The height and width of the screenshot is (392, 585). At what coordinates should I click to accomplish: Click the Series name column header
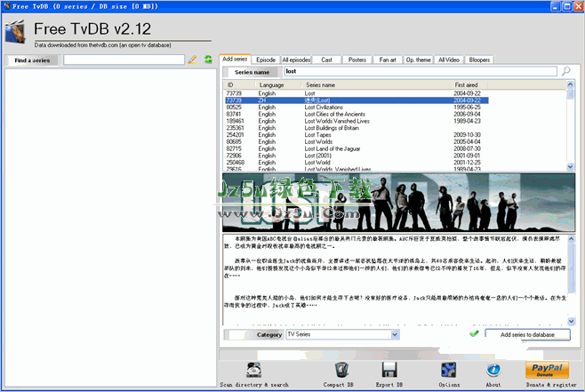click(376, 85)
